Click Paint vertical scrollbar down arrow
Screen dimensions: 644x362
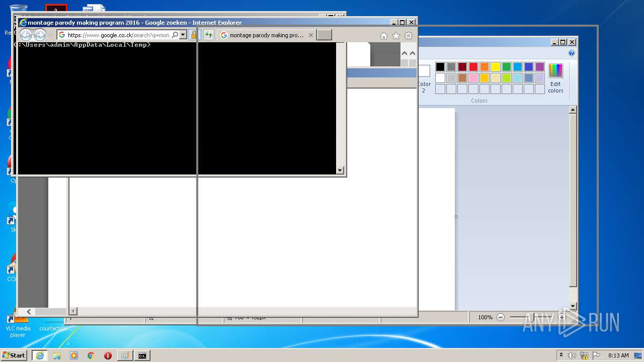(573, 306)
